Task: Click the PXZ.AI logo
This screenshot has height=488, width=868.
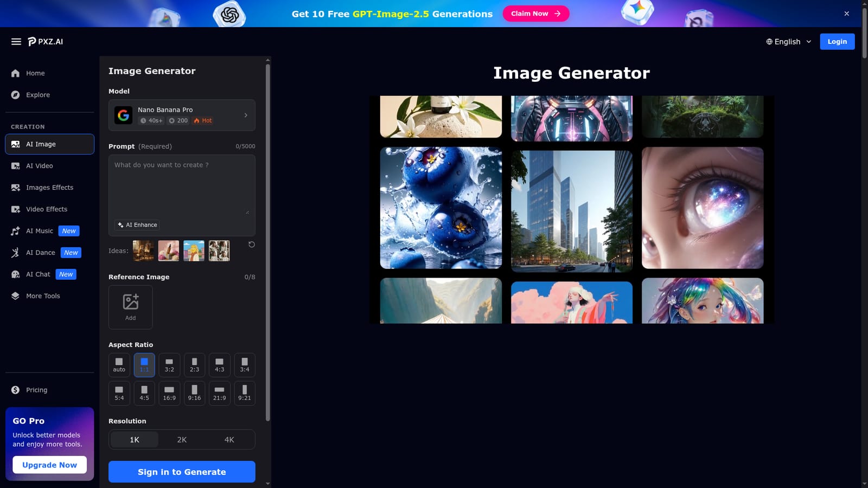Action: coord(46,42)
